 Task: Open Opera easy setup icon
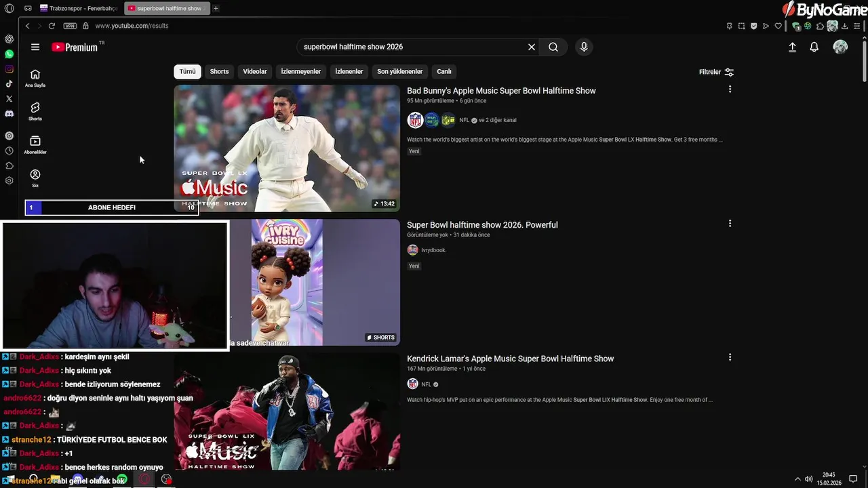tap(856, 26)
